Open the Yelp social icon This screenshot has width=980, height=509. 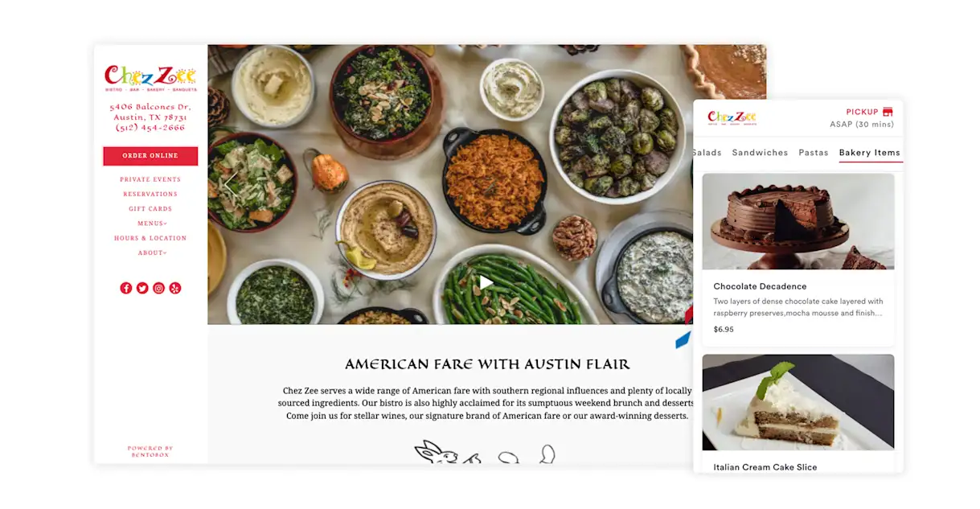coord(175,288)
